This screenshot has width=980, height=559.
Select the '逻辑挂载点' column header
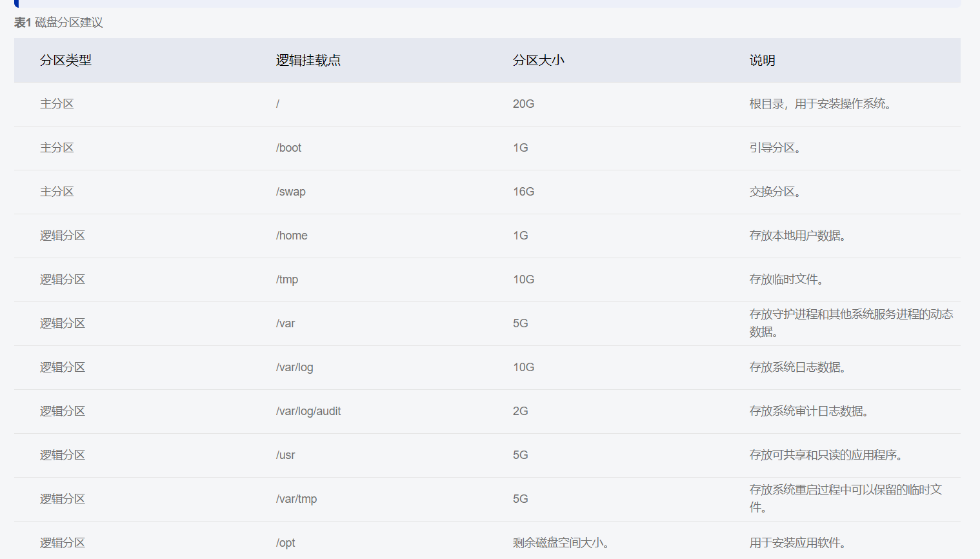308,60
